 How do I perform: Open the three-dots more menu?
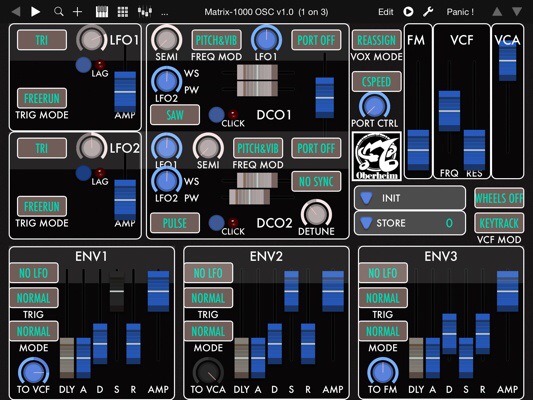165,14
